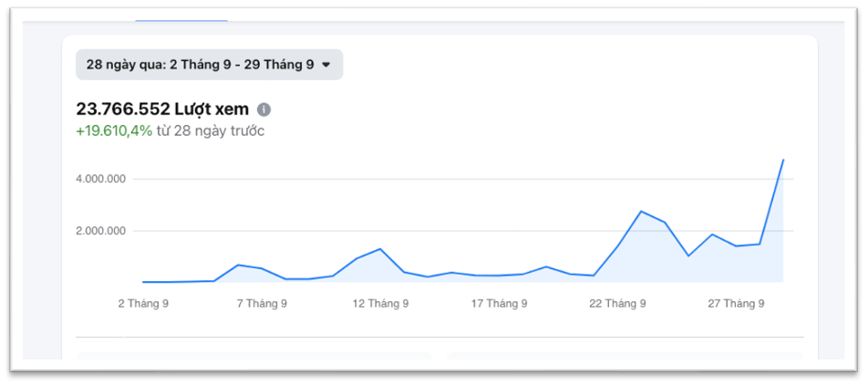This screenshot has width=868, height=385.
Task: Click the info icon beside Lượt xem
Action: click(264, 109)
